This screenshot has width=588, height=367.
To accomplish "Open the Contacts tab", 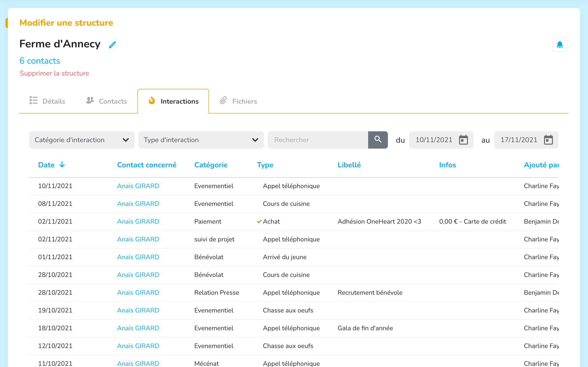I will 106,101.
